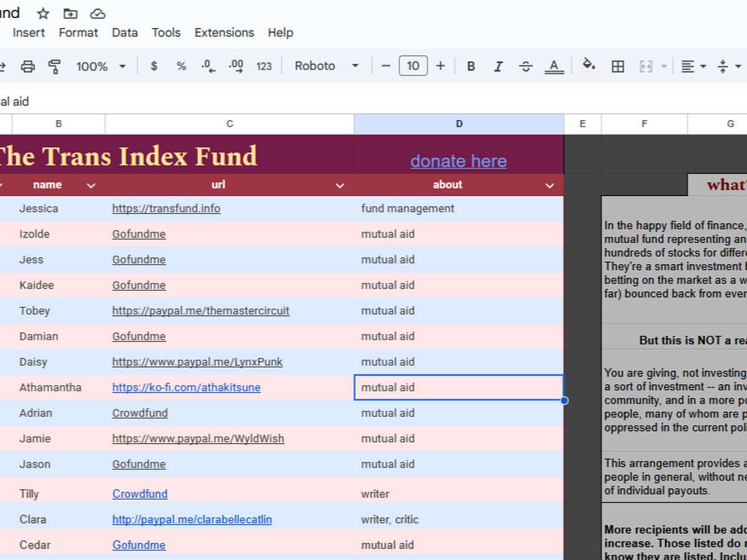747x560 pixels.
Task: Open the url column filter dropdown
Action: [340, 185]
